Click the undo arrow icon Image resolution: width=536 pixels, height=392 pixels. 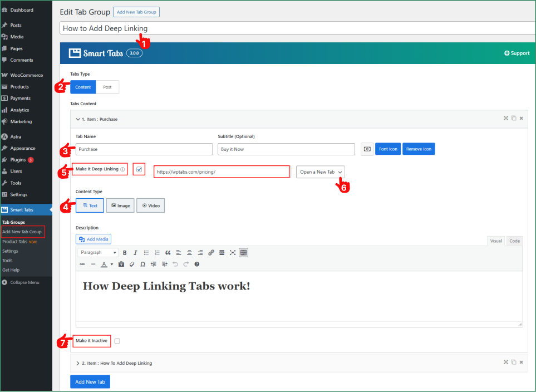[175, 264]
